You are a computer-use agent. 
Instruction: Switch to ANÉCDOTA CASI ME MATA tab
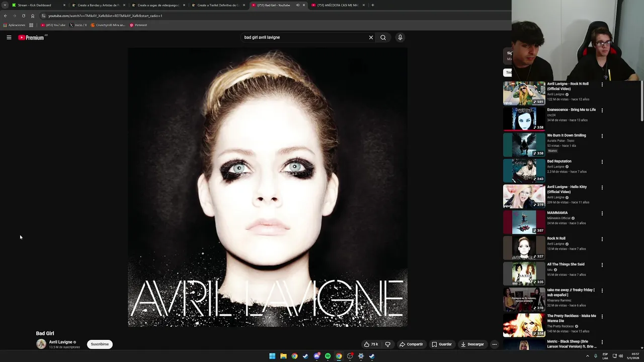[x=338, y=5]
